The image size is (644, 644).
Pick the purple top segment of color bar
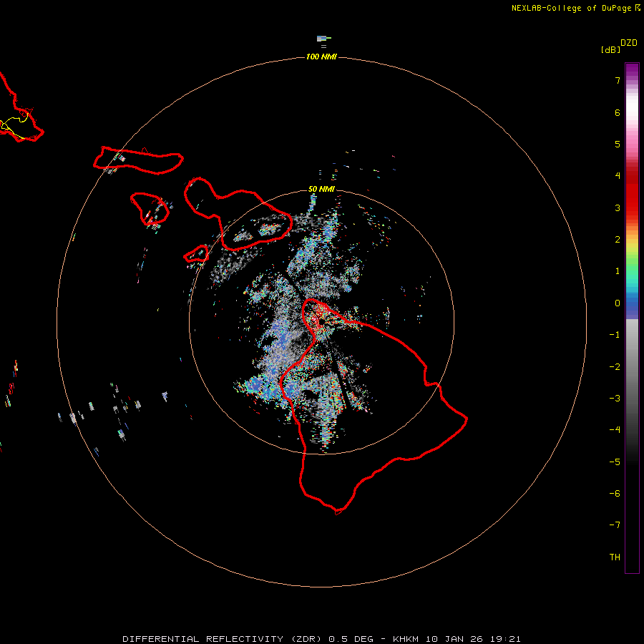click(632, 72)
